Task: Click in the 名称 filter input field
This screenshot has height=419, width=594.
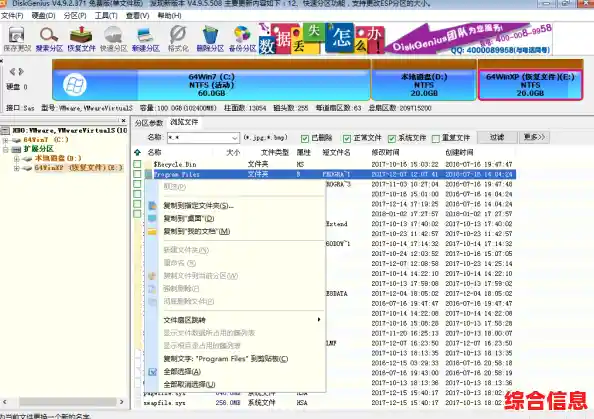Action: [x=199, y=138]
